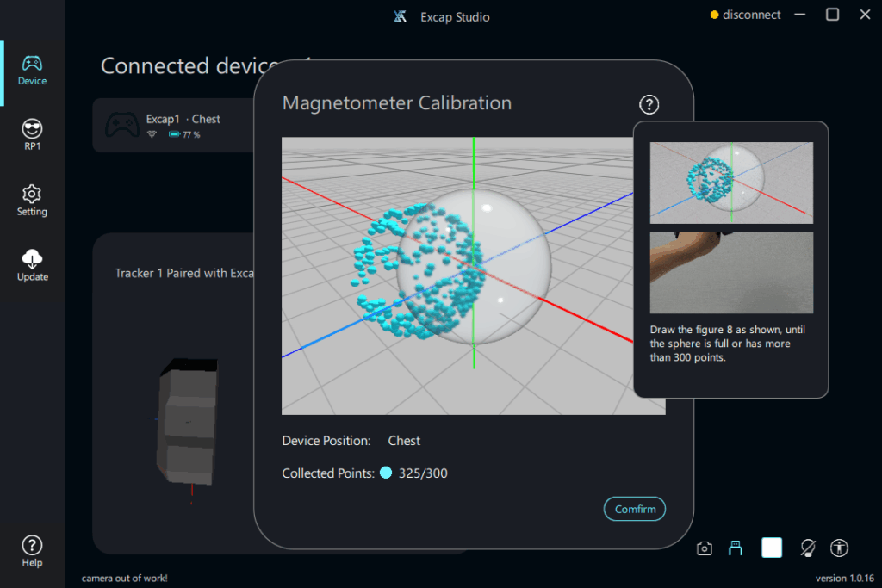The height and width of the screenshot is (588, 882).
Task: Open the RP1 sidebar section
Action: [x=32, y=135]
